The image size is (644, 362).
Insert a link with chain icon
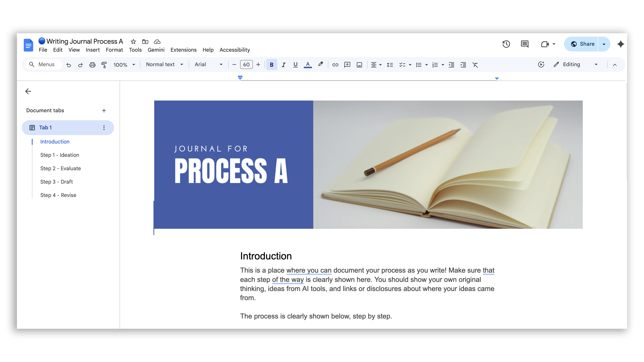pyautogui.click(x=335, y=65)
